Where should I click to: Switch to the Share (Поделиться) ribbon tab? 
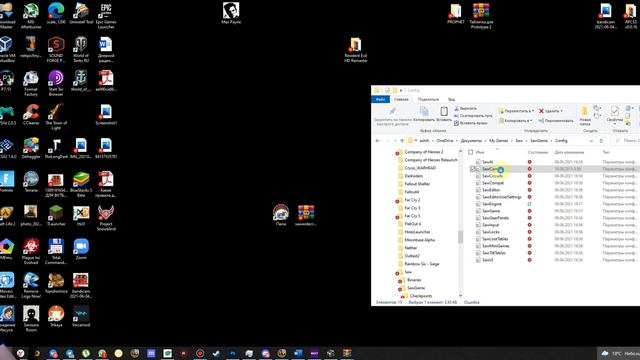(428, 99)
